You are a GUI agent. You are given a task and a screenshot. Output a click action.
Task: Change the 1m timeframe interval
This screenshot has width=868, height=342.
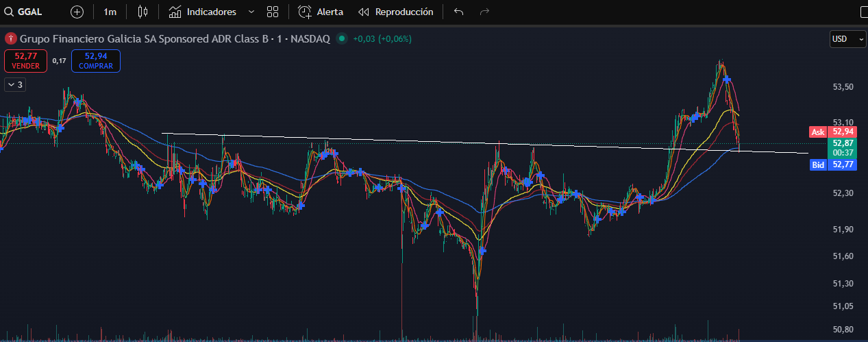pyautogui.click(x=110, y=12)
